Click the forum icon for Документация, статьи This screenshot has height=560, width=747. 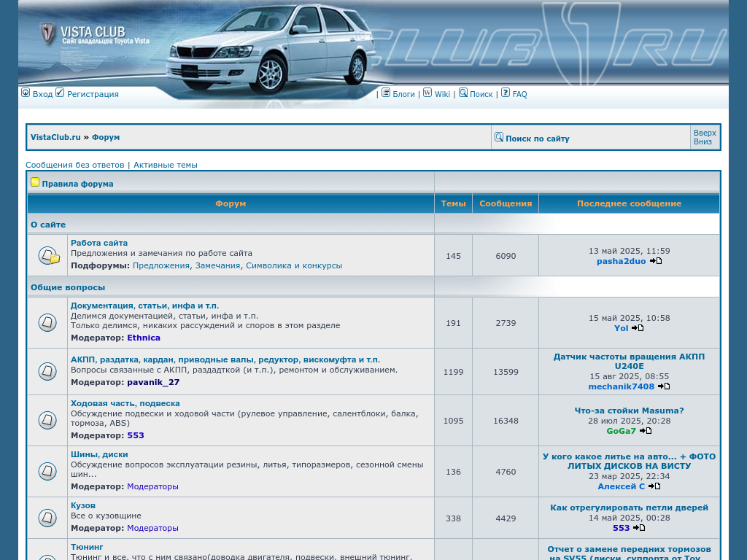(47, 323)
